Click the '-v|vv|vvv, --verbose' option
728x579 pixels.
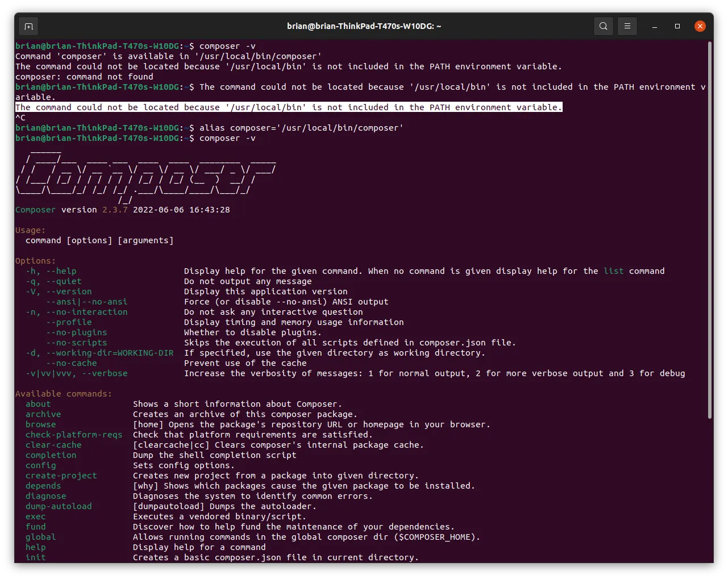pyautogui.click(x=77, y=373)
